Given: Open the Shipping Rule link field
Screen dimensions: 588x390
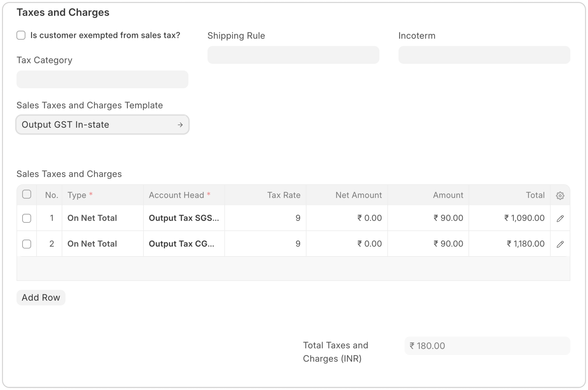Looking at the screenshot, I should tap(293, 55).
